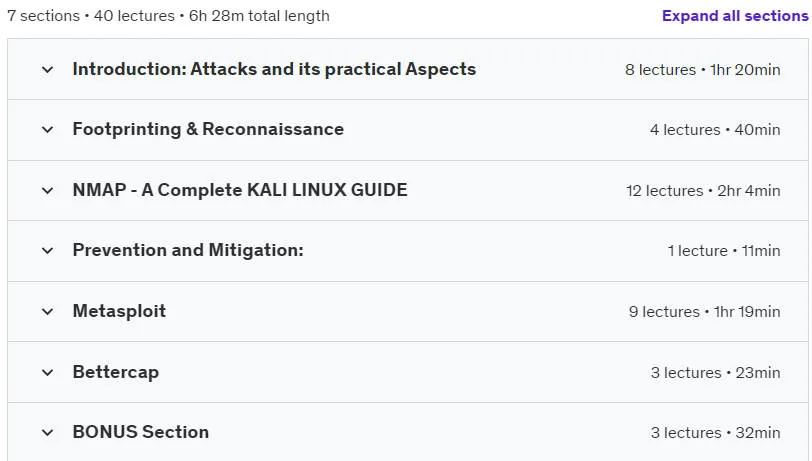
Task: Open the BONUS Section title
Action: [140, 432]
